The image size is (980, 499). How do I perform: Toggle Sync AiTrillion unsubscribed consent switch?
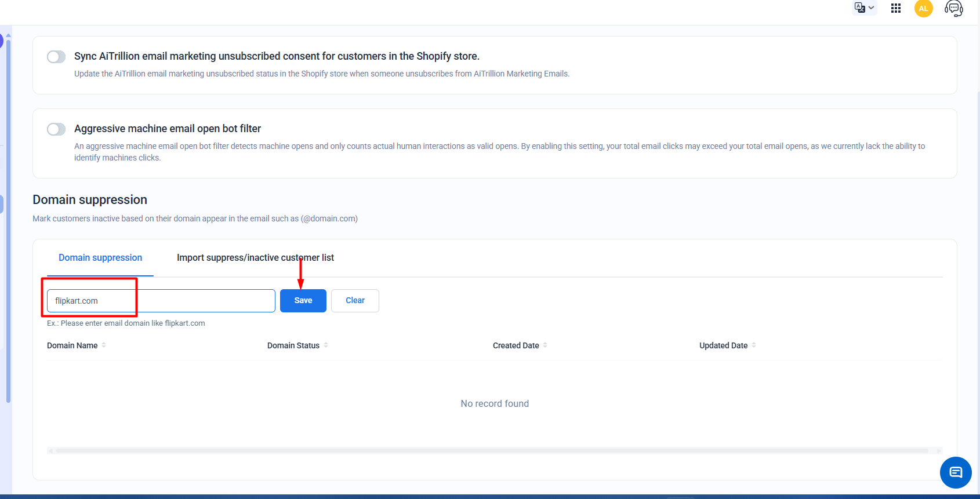point(56,57)
